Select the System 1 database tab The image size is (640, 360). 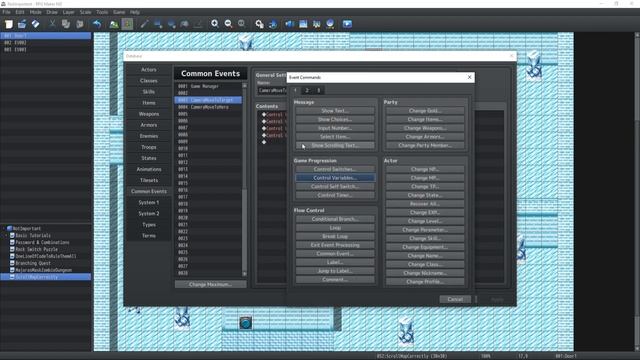(149, 202)
